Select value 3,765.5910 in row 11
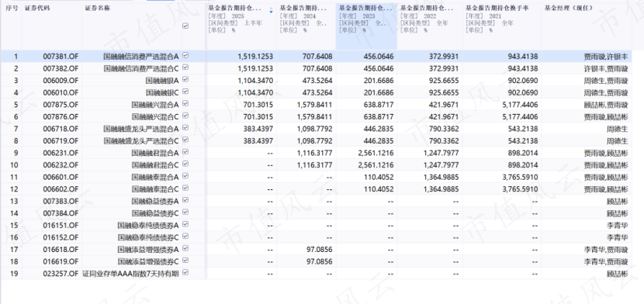The image size is (644, 304). click(x=520, y=178)
